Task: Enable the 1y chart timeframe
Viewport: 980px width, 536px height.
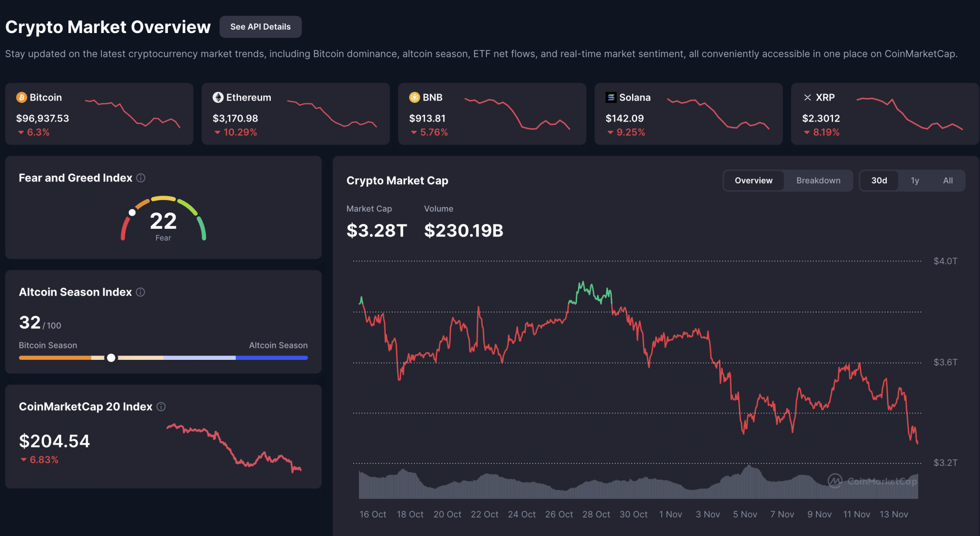Action: pos(914,180)
